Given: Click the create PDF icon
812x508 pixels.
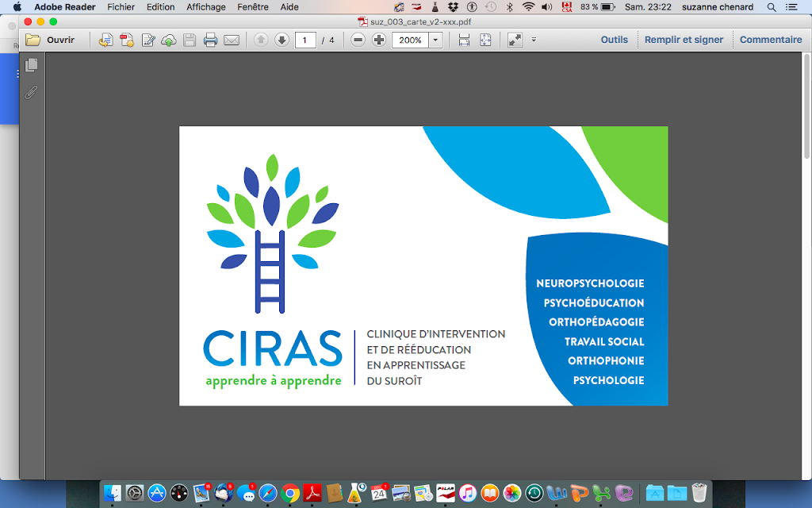Looking at the screenshot, I should click(x=127, y=40).
